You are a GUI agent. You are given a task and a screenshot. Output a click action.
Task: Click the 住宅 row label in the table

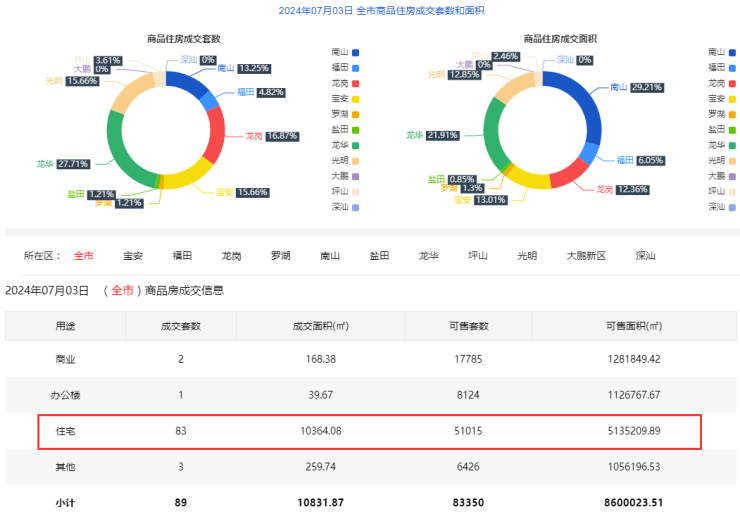[x=65, y=431]
